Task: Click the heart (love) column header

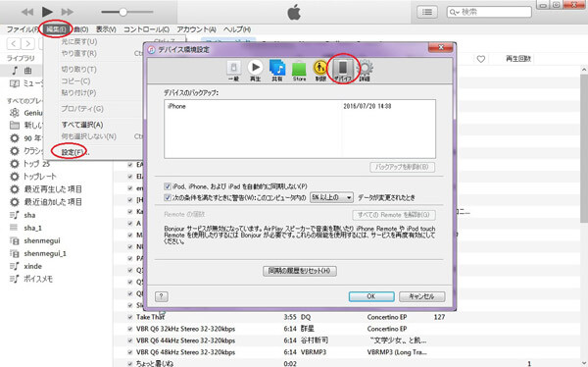Action: click(481, 59)
